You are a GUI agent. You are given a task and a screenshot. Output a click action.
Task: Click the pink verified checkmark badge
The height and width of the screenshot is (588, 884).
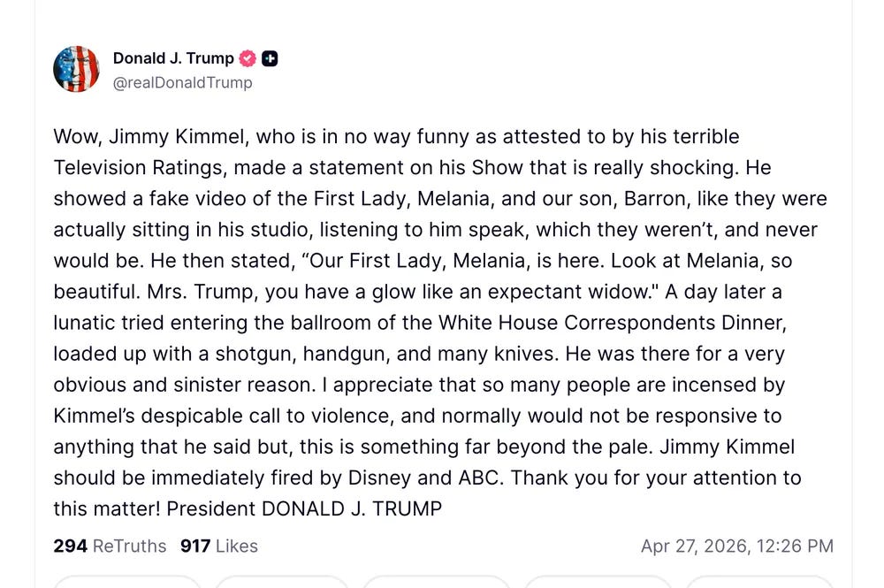point(249,58)
